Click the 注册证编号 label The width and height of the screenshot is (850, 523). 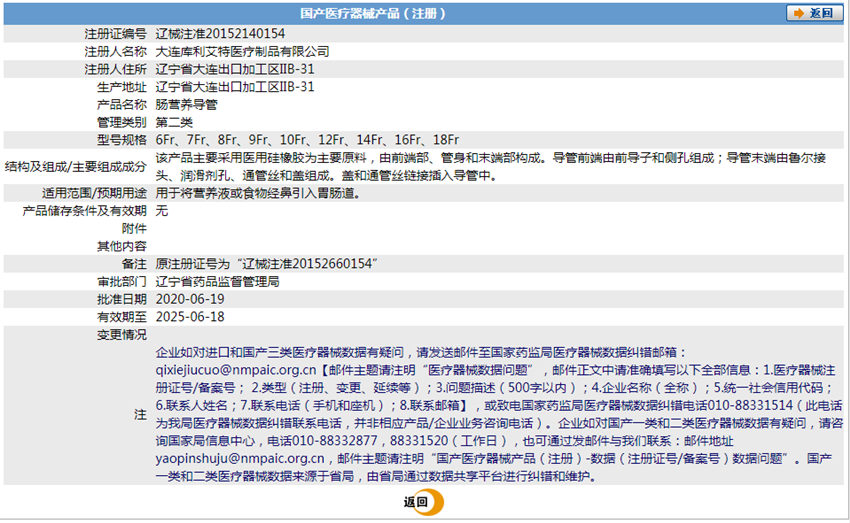(x=115, y=34)
